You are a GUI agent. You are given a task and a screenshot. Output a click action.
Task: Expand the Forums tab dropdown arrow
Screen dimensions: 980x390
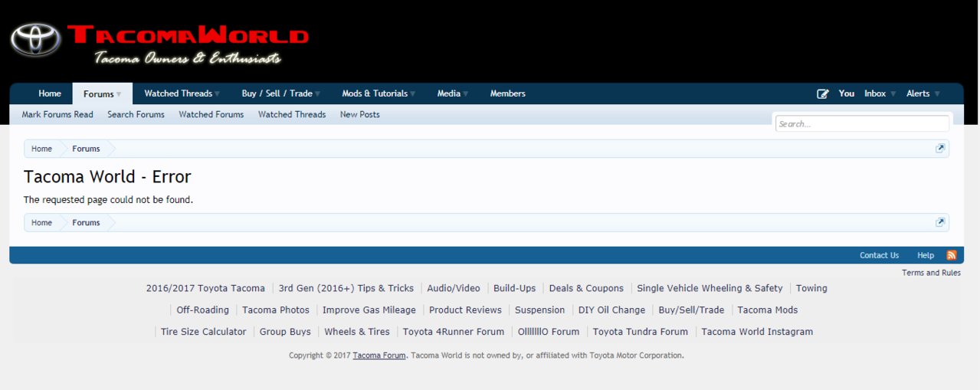coord(119,94)
